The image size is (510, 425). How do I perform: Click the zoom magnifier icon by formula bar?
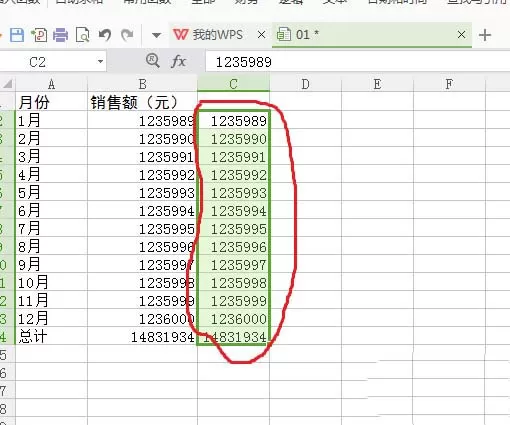click(152, 61)
